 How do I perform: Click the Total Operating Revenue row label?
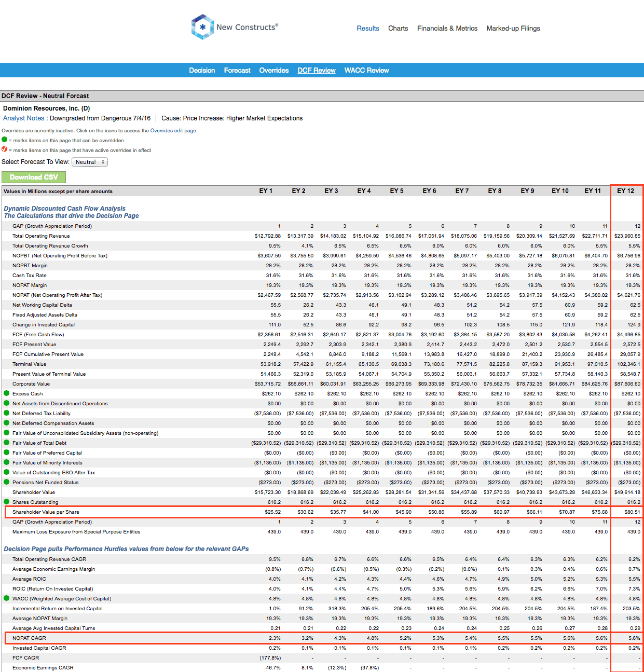41,236
